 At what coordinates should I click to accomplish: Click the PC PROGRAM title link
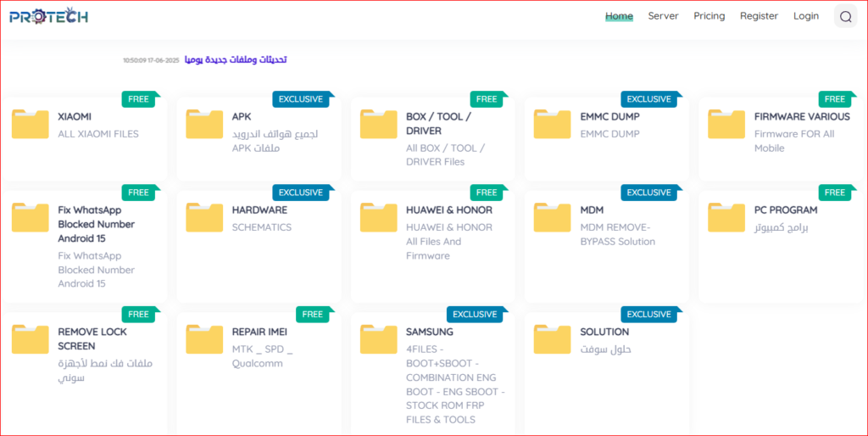coord(786,210)
